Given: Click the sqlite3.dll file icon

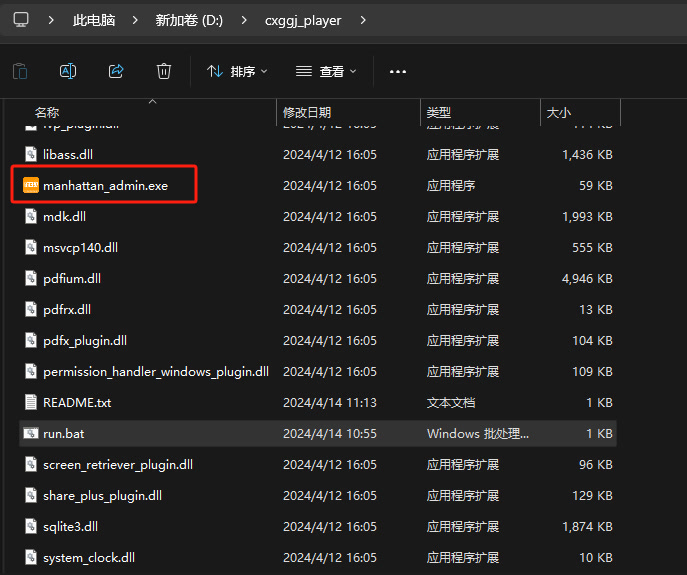Looking at the screenshot, I should tap(31, 526).
